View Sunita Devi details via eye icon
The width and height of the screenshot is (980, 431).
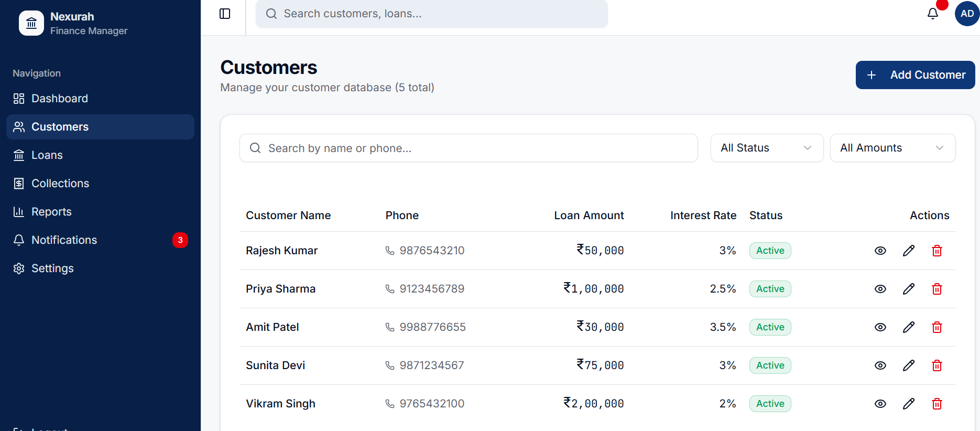click(x=880, y=365)
